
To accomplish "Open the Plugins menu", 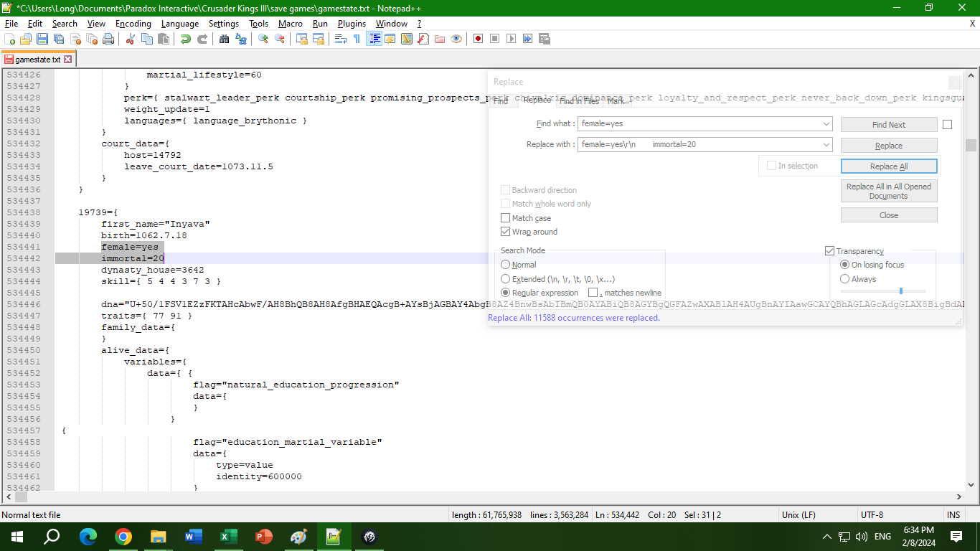I will click(352, 24).
